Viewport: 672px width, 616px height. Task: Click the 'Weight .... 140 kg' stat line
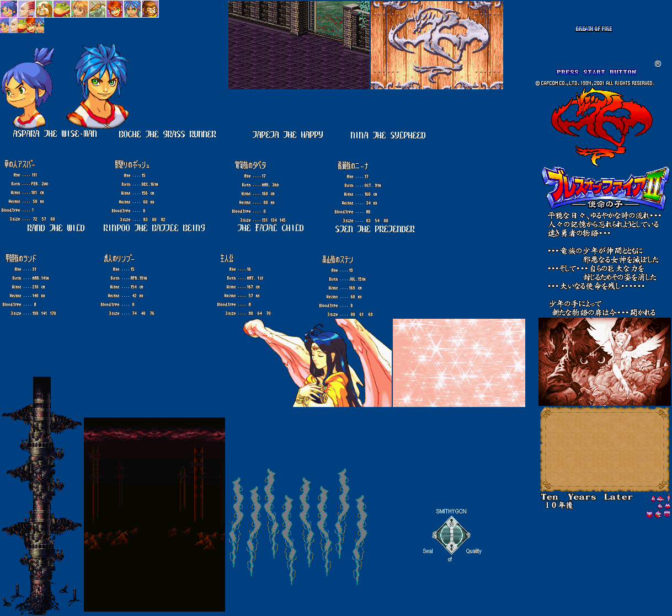(x=26, y=296)
